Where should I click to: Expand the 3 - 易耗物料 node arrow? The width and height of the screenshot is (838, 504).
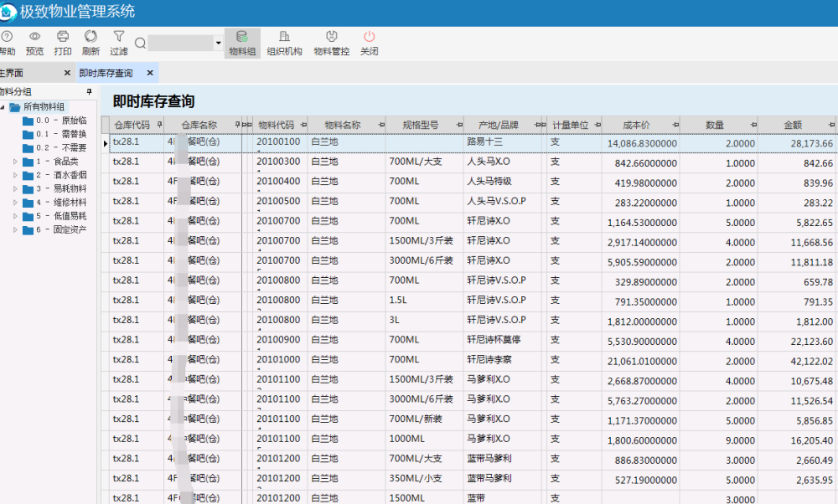tap(15, 188)
